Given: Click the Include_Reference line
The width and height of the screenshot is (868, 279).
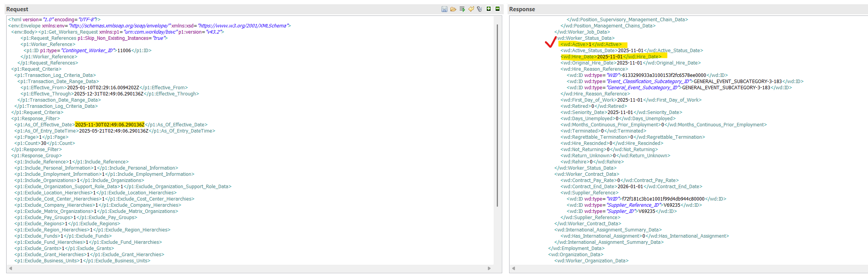Looking at the screenshot, I should pos(71,162).
